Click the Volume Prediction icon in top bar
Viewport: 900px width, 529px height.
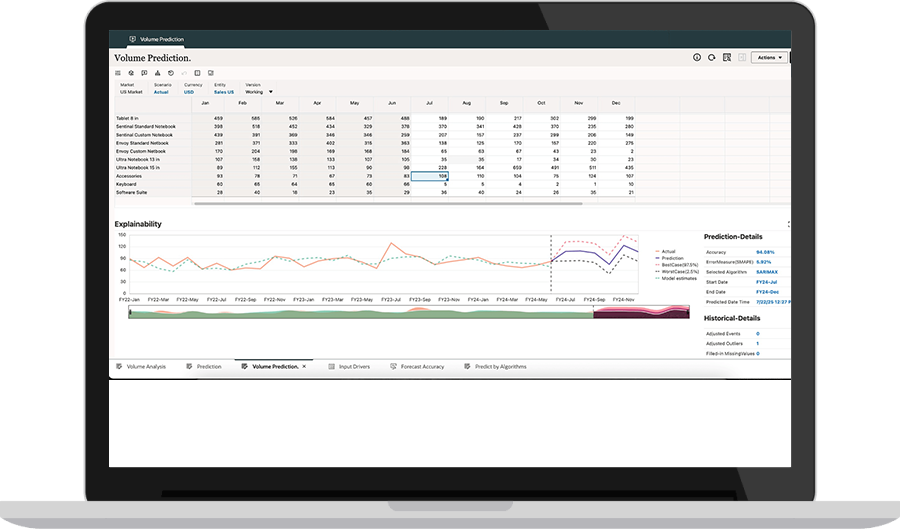click(x=131, y=39)
